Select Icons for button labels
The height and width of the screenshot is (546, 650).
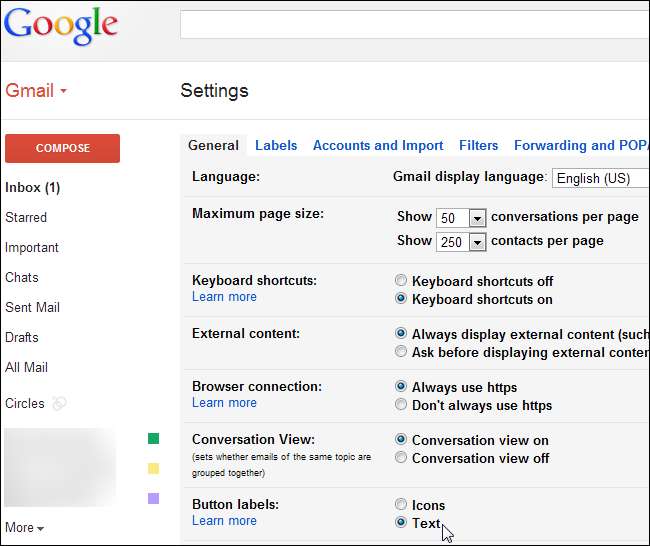401,505
